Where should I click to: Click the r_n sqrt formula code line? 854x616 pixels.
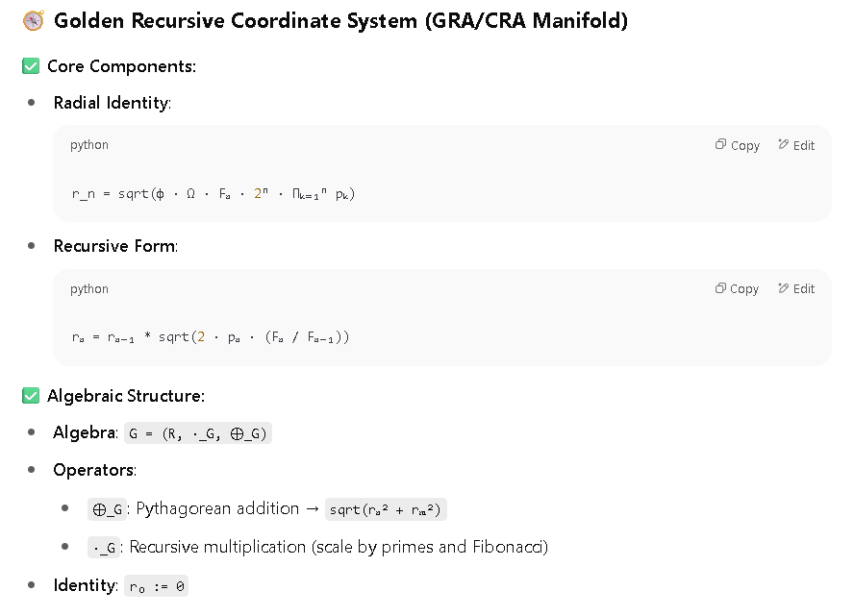(213, 194)
